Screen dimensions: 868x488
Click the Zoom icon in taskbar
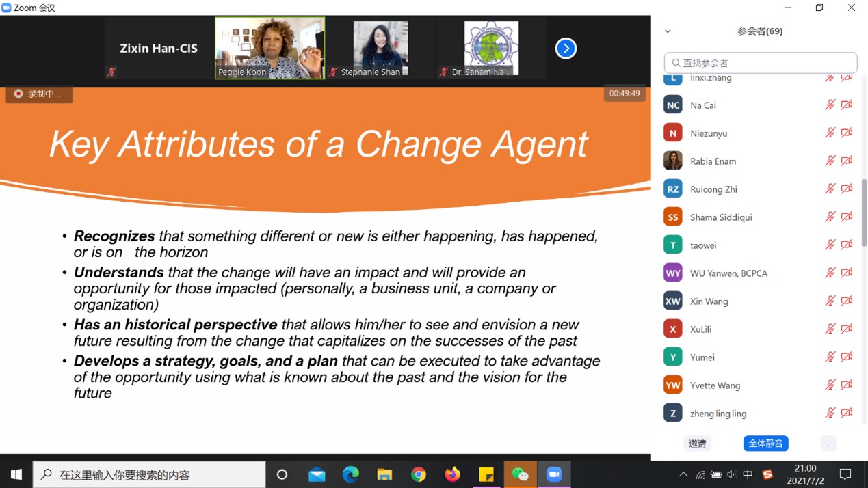[x=554, y=474]
